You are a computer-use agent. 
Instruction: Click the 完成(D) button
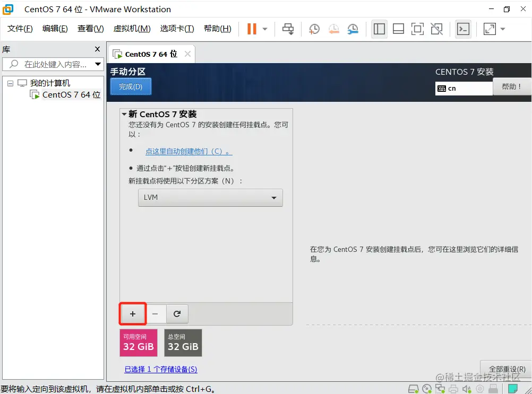tap(131, 87)
